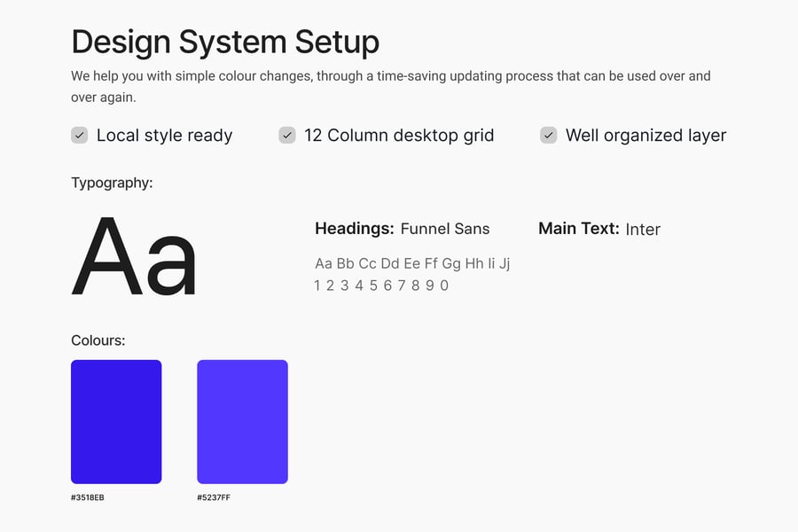Screen dimensions: 798x532
Task: Click the Design System Setup heading
Action: 225,42
